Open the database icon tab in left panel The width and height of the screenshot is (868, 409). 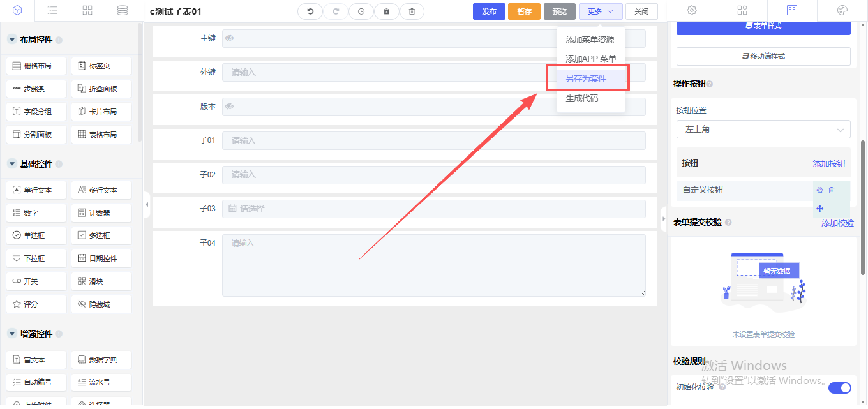122,10
